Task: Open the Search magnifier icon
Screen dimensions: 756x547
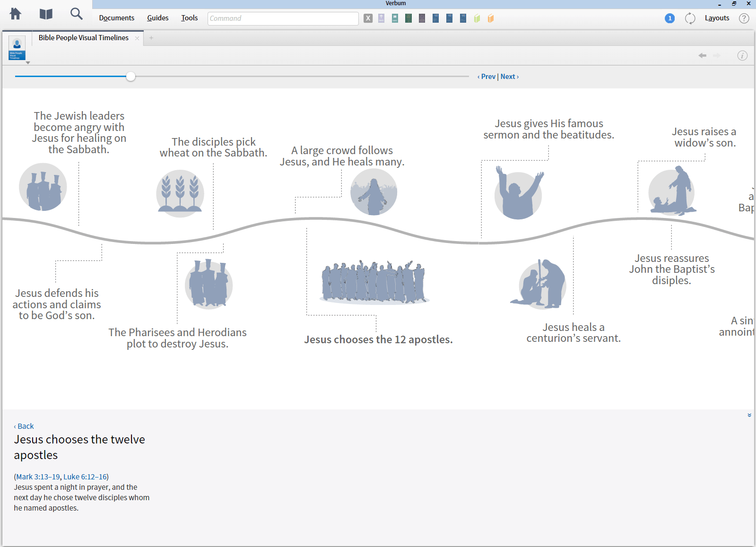Action: 76,14
